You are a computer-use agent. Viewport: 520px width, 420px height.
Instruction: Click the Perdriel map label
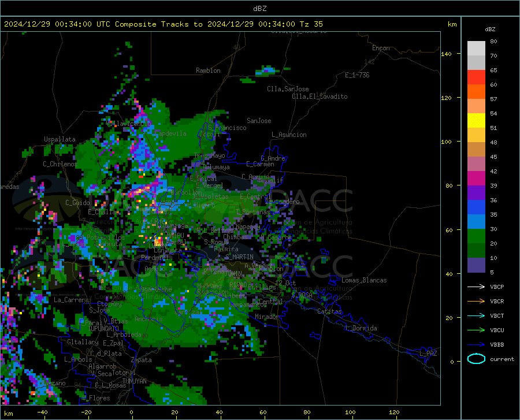(155, 257)
